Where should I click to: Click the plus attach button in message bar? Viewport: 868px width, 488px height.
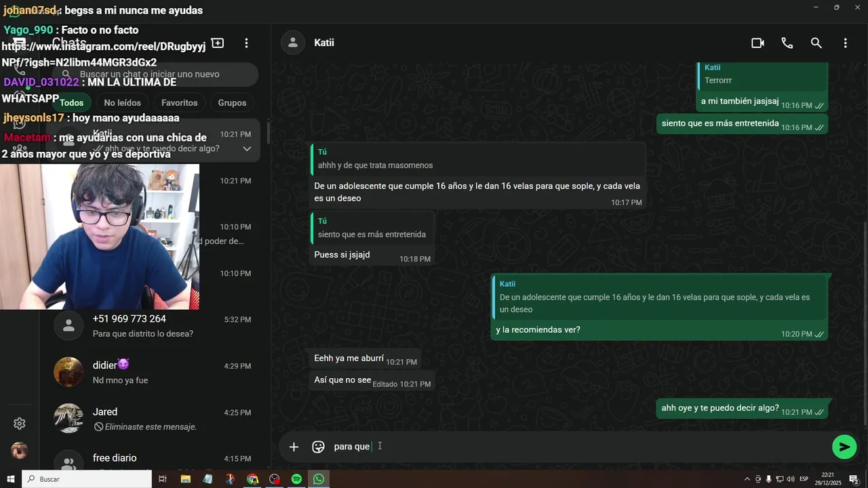[x=294, y=447]
